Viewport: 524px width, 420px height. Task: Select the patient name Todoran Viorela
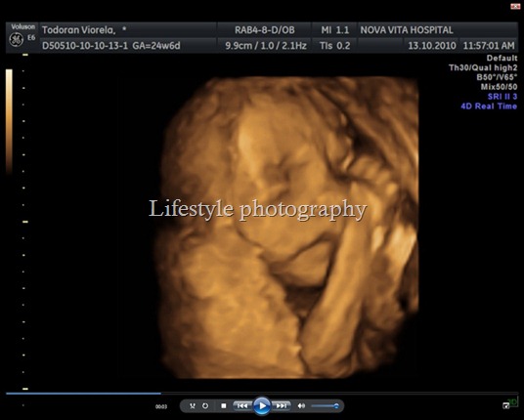tap(78, 30)
